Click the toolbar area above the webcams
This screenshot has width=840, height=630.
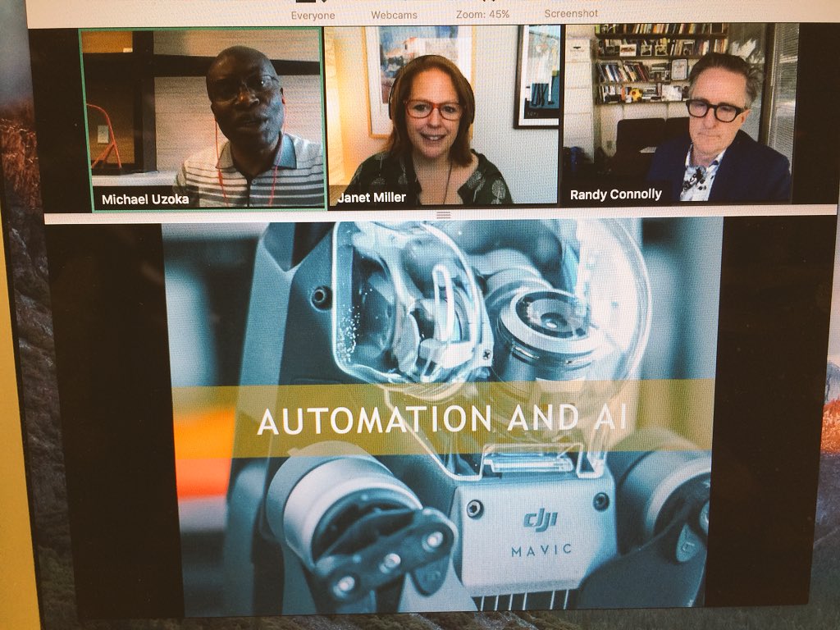(x=444, y=13)
